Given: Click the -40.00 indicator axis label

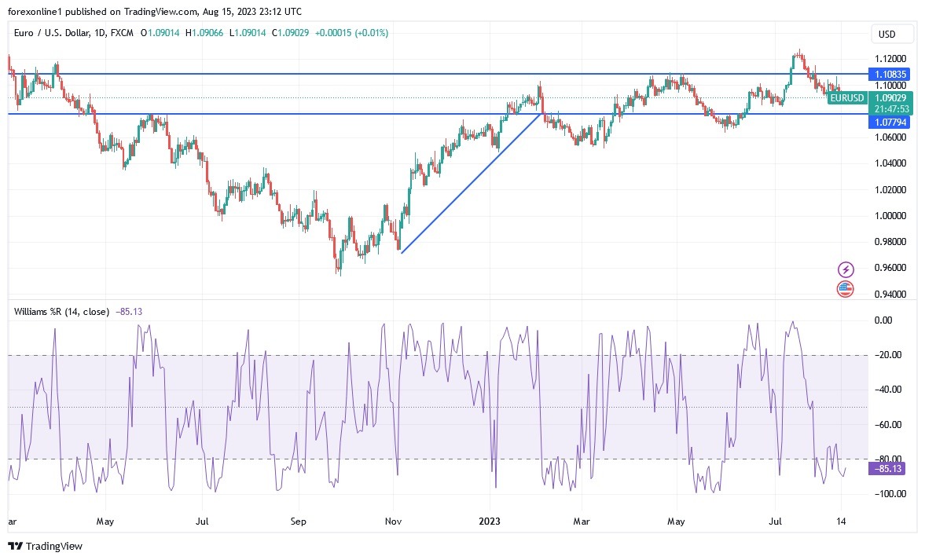Looking at the screenshot, I should 886,390.
